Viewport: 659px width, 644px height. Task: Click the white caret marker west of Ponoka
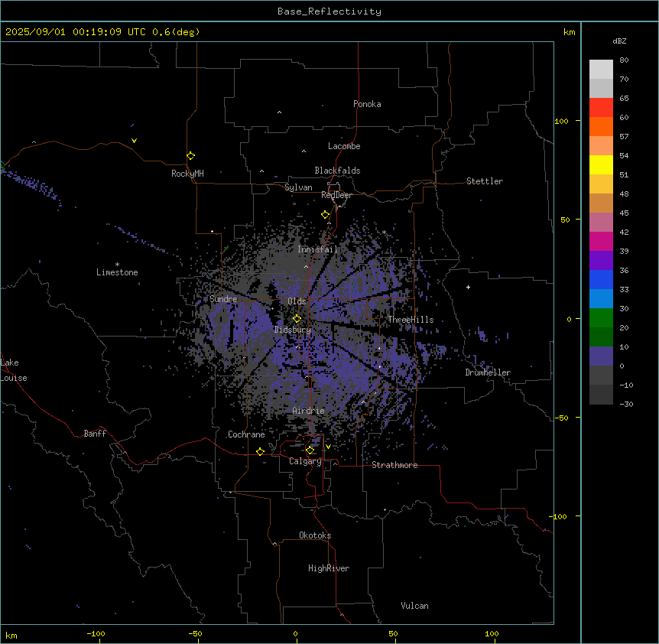pyautogui.click(x=279, y=112)
